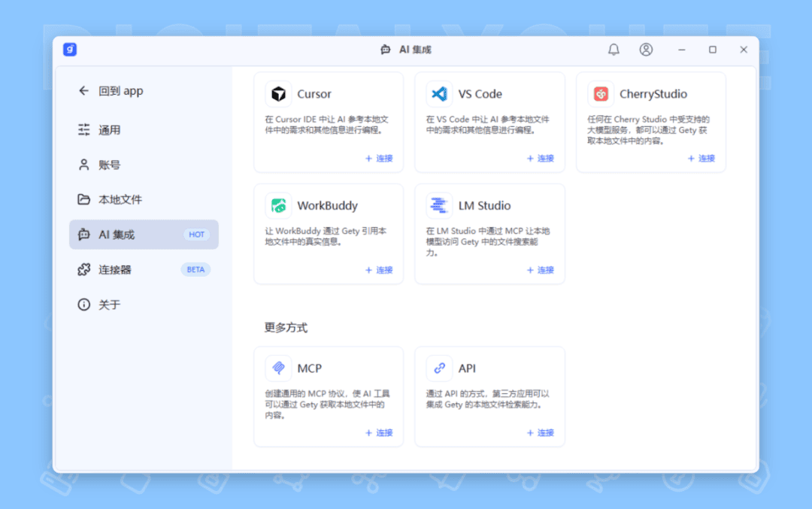
Task: Connect CherryStudio via 连接
Action: [x=701, y=159]
